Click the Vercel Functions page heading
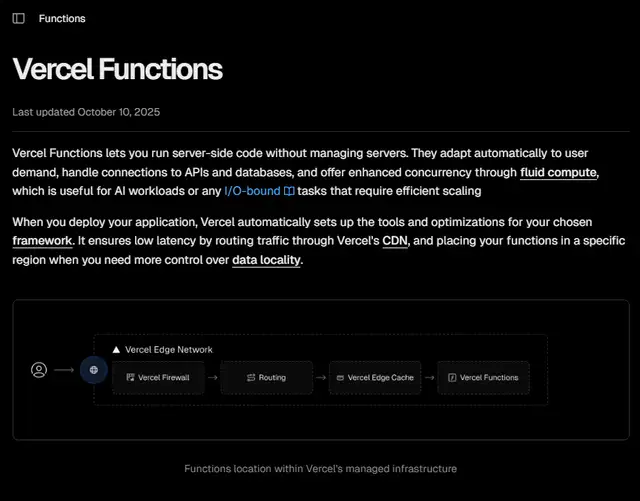Image resolution: width=640 pixels, height=501 pixels. click(x=117, y=69)
